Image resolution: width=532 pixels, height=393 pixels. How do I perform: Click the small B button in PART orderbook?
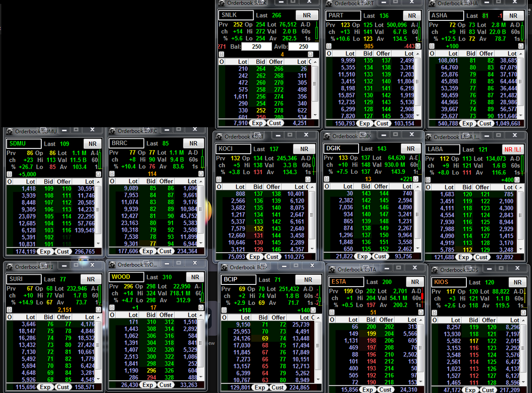point(329,46)
